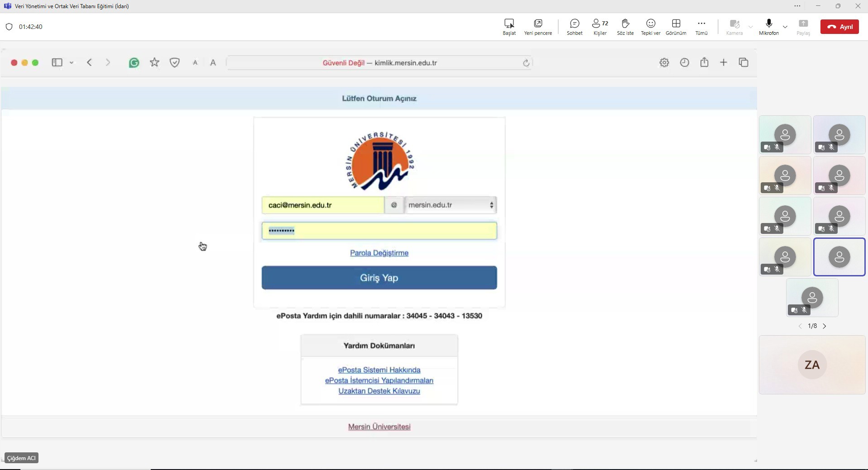This screenshot has height=470, width=868.
Task: Open ePosta İstemcisi Yapılandırmaları link
Action: [379, 380]
